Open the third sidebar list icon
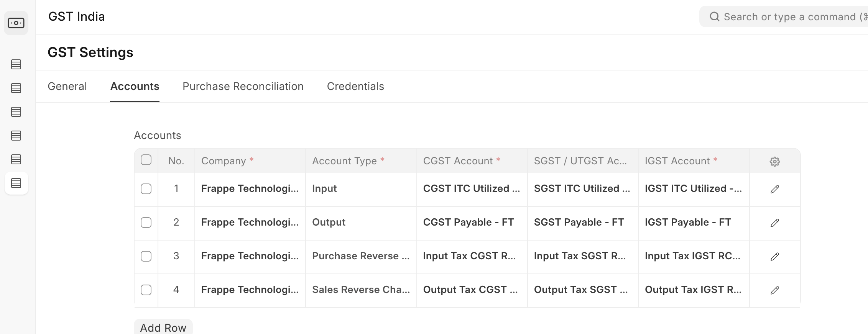This screenshot has height=334, width=868. [x=16, y=112]
